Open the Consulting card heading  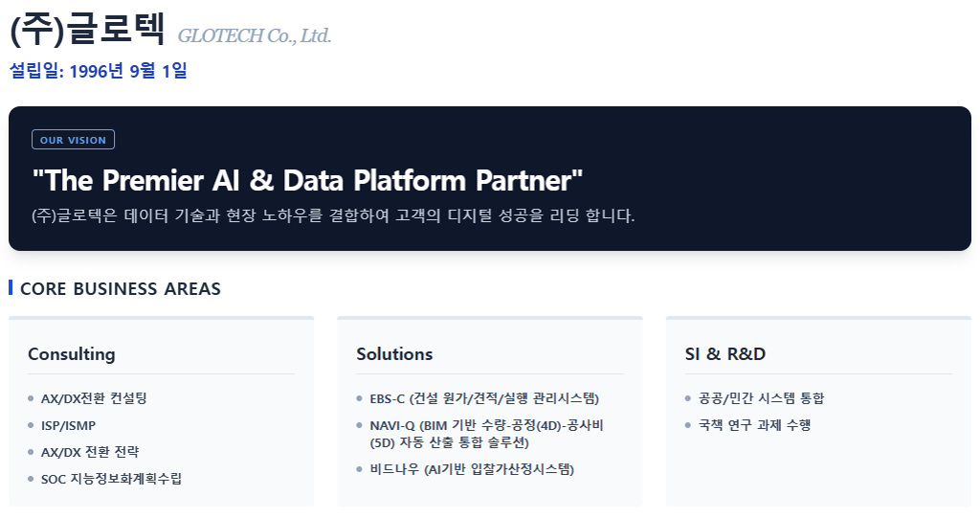click(72, 354)
